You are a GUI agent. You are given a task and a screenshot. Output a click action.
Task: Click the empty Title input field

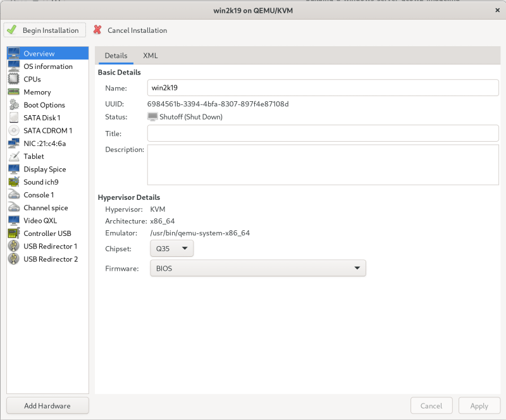(x=323, y=133)
